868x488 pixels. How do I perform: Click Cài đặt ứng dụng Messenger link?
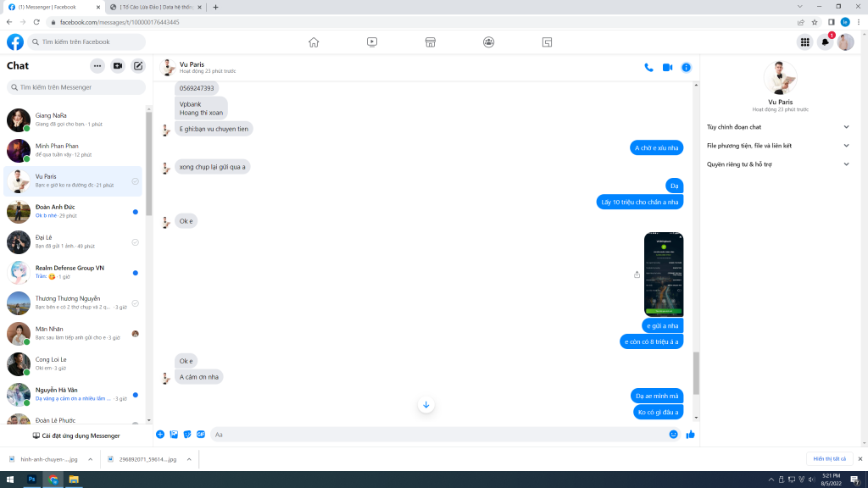(76, 435)
